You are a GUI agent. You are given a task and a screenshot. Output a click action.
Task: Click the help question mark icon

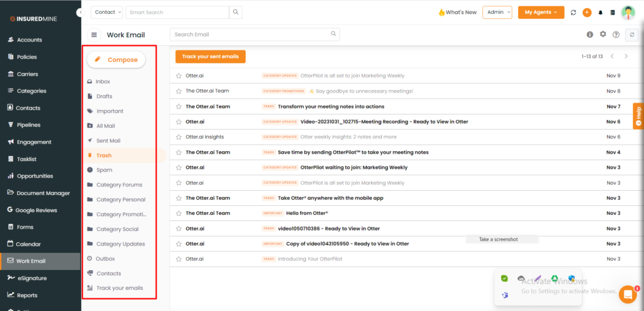[x=616, y=35]
